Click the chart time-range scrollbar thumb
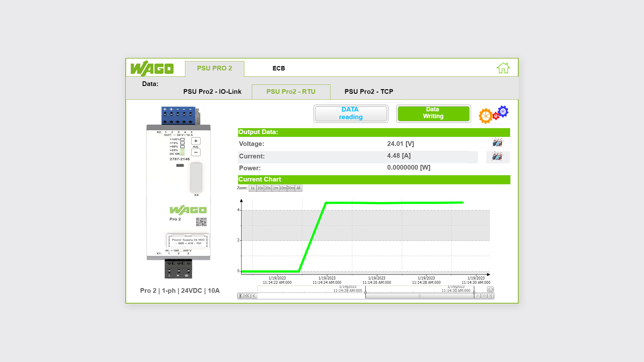Screen dimensions: 644x362 tap(420, 296)
